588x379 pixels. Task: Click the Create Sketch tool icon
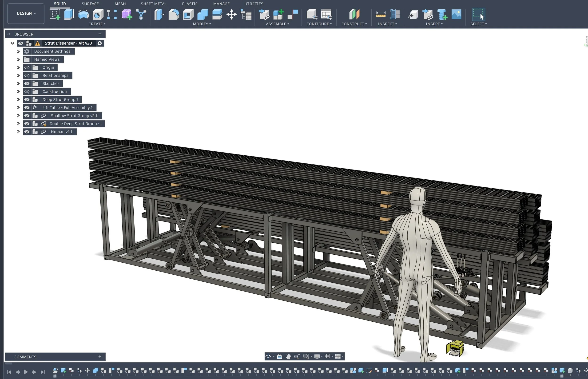(55, 14)
